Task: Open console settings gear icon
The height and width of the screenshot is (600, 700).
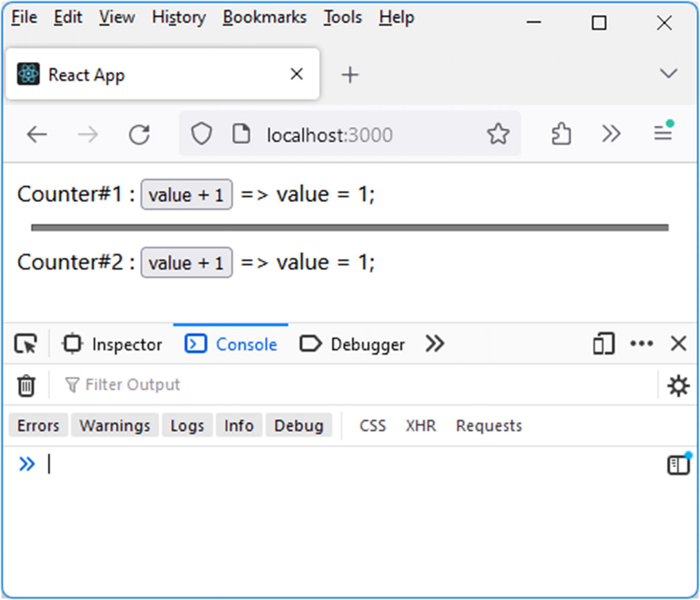Action: pos(678,385)
